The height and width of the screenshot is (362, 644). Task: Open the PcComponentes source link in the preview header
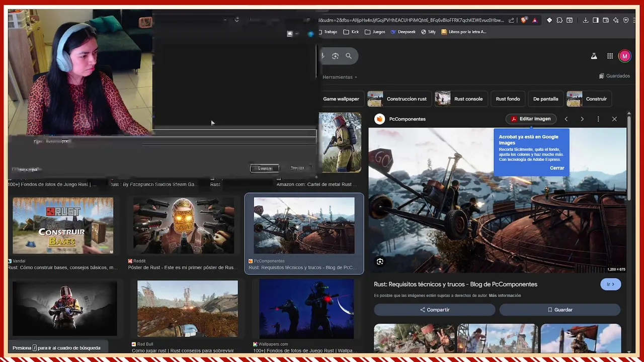point(400,119)
